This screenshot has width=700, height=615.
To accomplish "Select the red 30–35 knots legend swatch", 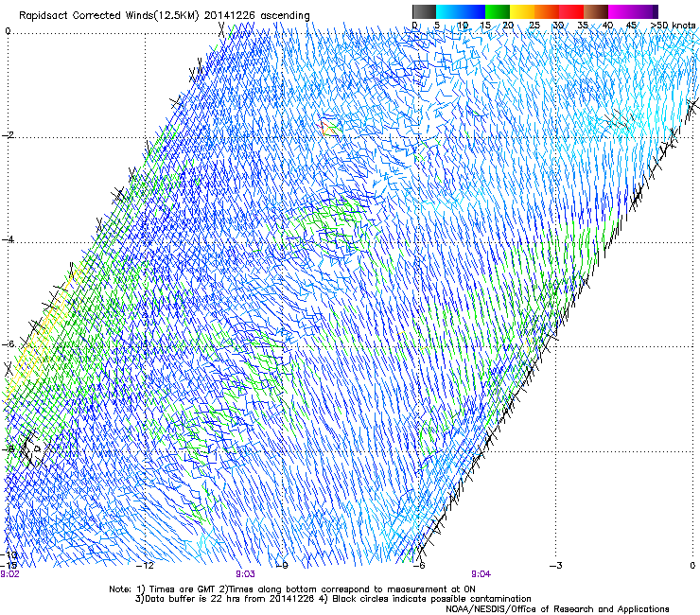I will click(571, 11).
